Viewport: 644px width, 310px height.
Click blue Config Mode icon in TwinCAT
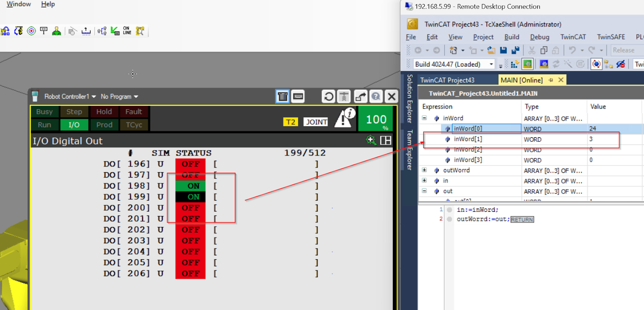(544, 64)
